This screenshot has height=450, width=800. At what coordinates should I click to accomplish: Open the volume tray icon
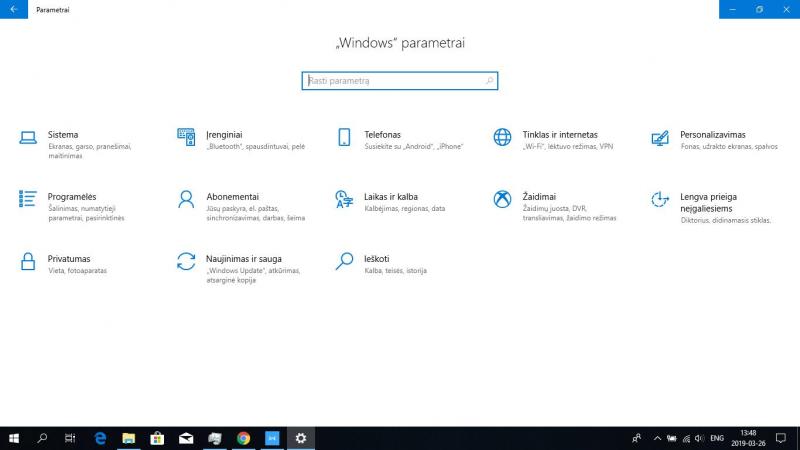click(699, 438)
